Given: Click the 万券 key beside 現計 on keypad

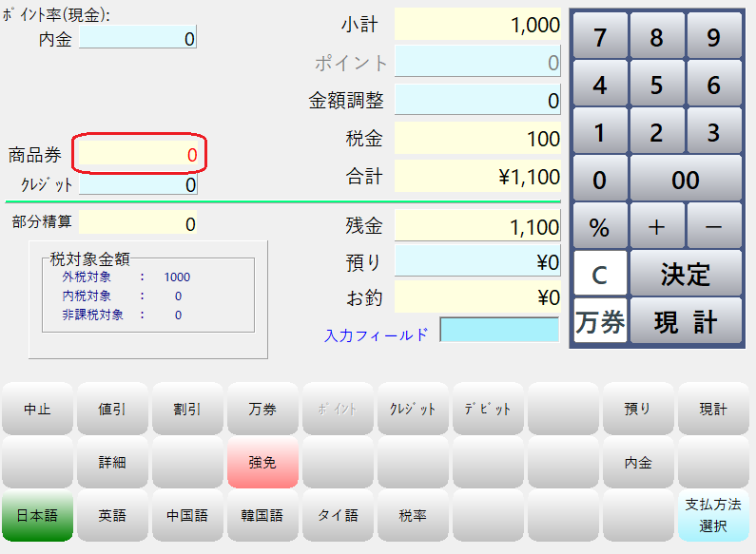Looking at the screenshot, I should (599, 322).
